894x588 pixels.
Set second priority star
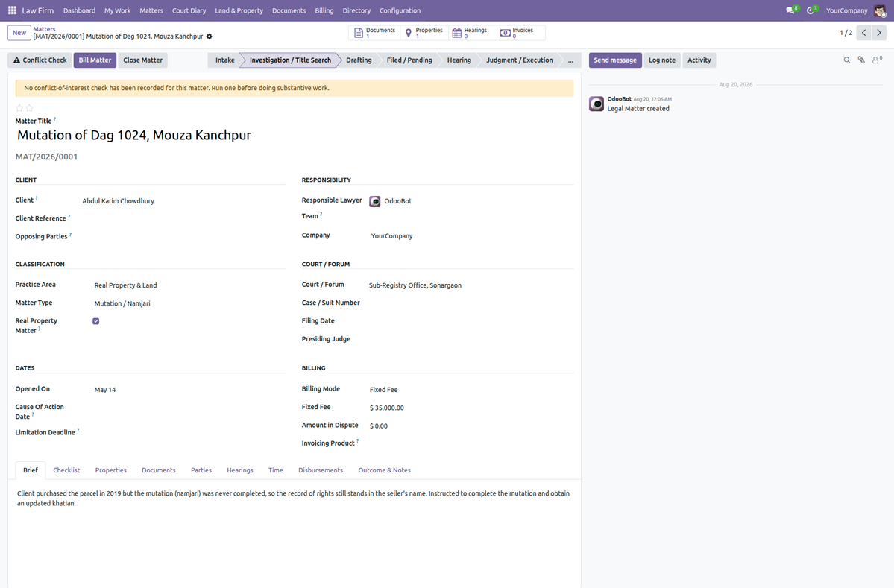coord(30,107)
